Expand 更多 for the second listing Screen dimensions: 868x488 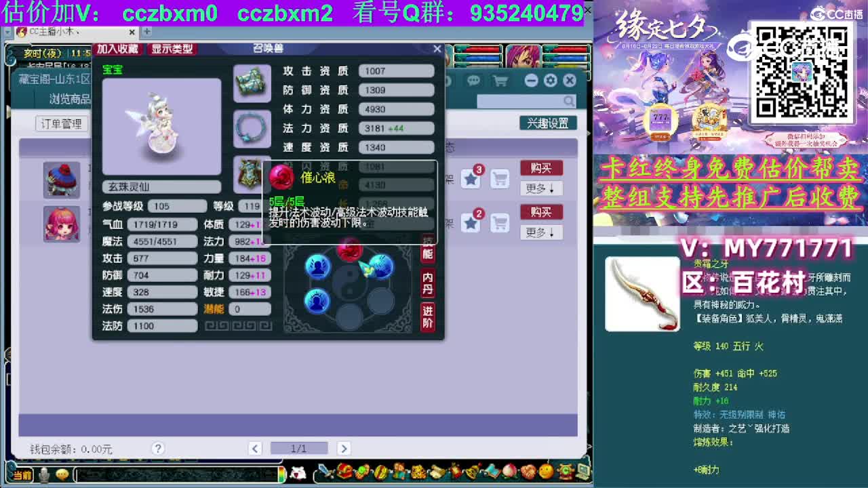pos(541,232)
